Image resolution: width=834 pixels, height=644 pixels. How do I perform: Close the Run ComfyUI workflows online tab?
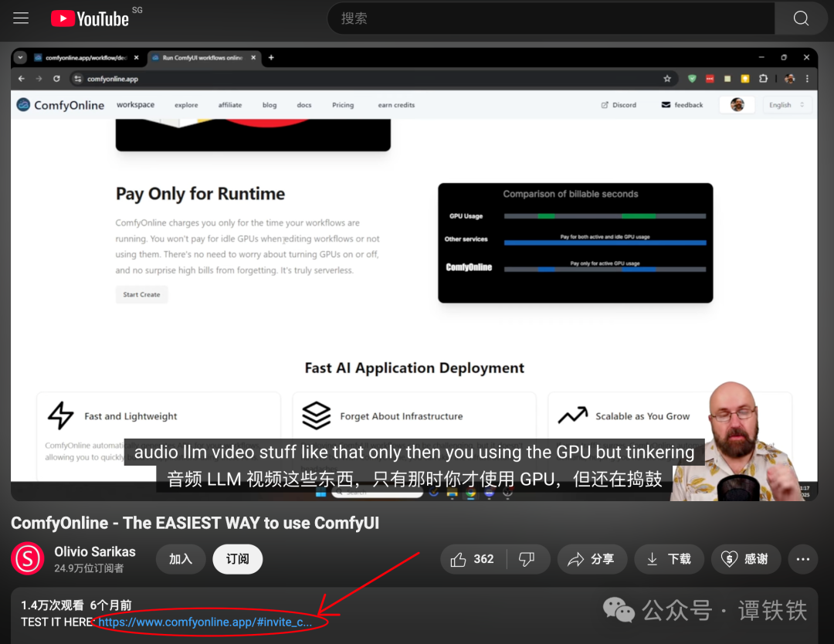253,57
